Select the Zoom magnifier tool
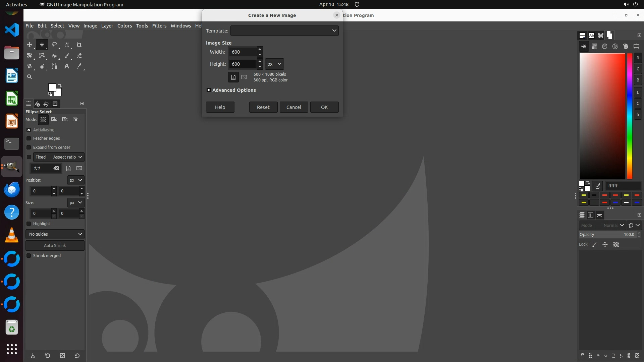 point(30,77)
